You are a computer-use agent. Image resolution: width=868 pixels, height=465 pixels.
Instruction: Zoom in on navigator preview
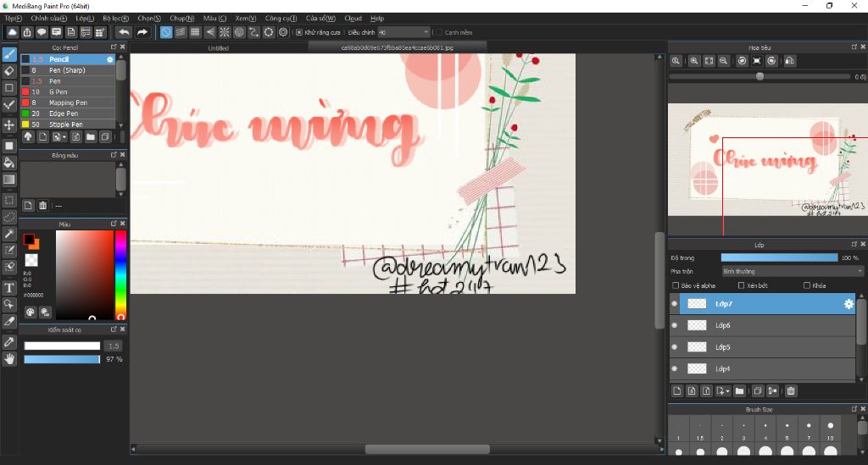pos(693,61)
